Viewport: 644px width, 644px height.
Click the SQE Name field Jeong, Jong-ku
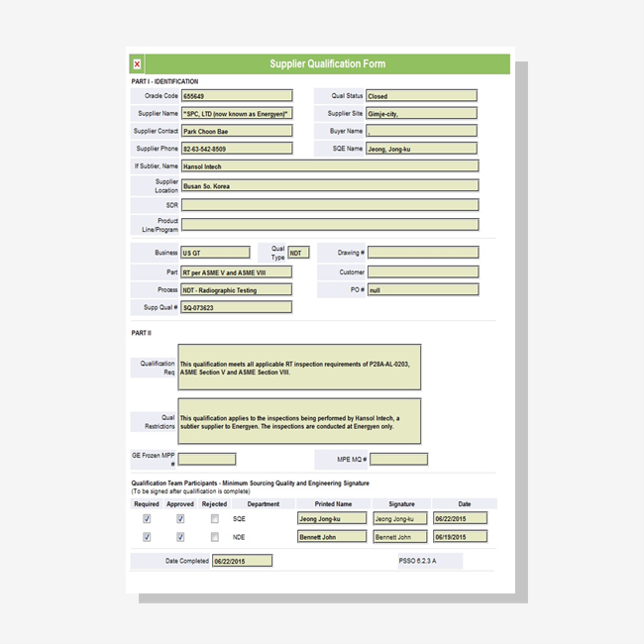(x=421, y=149)
